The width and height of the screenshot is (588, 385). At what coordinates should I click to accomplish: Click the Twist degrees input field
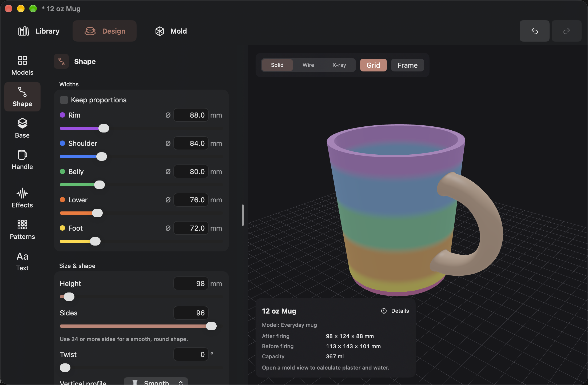click(x=191, y=354)
